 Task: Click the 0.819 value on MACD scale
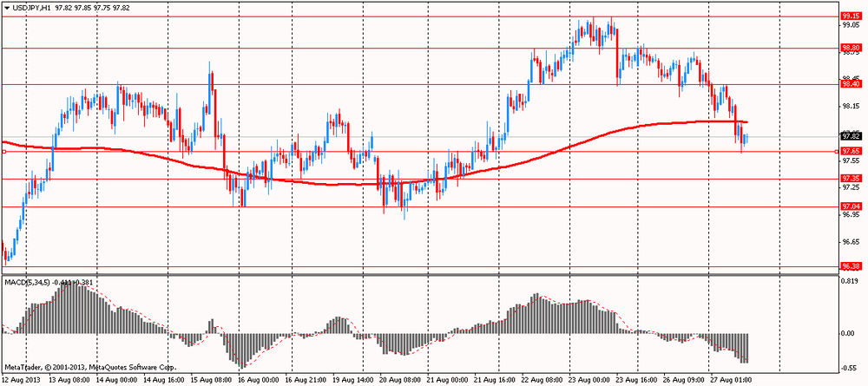pyautogui.click(x=850, y=281)
